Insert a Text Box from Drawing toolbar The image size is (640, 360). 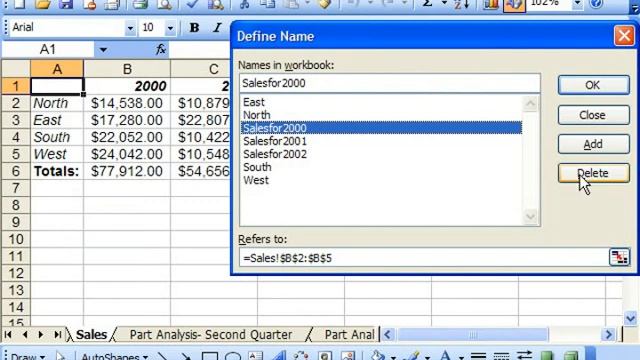coord(256,356)
